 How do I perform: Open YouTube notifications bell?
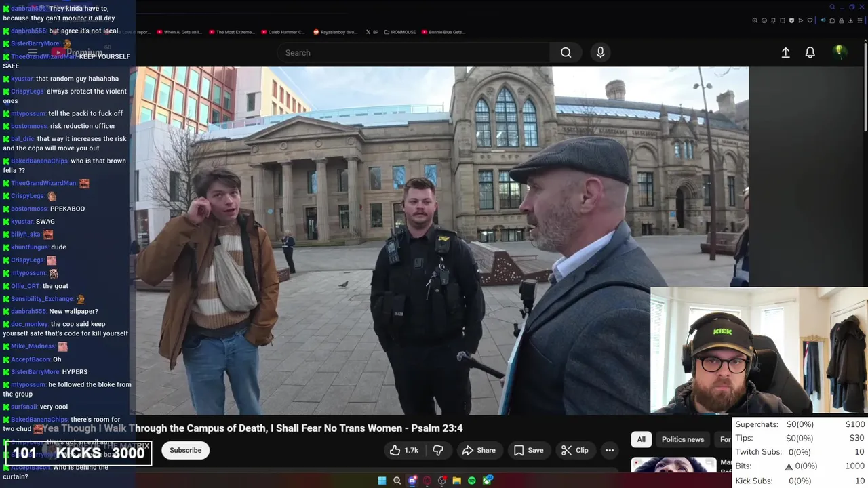click(x=810, y=52)
